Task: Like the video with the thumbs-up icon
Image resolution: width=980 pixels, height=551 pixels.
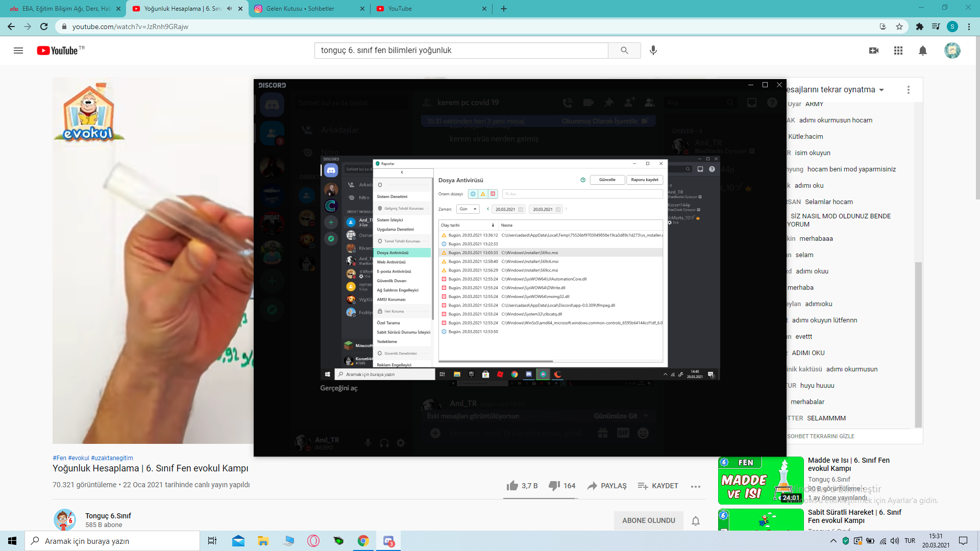Action: [512, 486]
